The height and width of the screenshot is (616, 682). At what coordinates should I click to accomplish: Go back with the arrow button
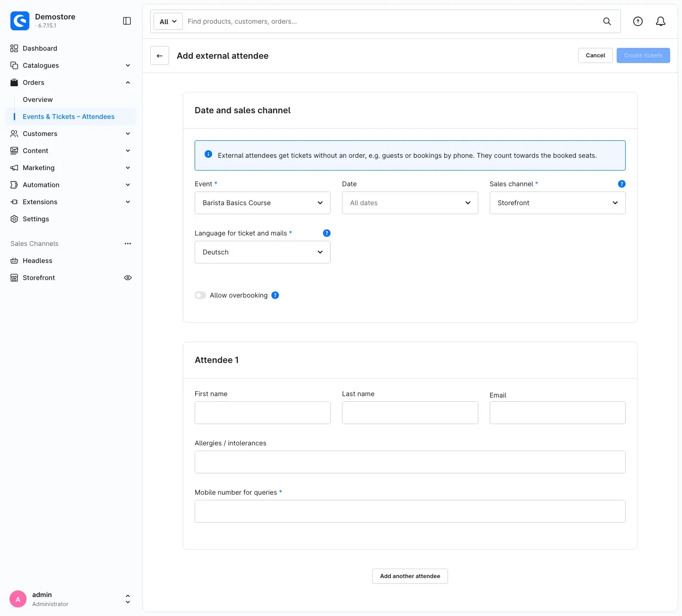160,55
